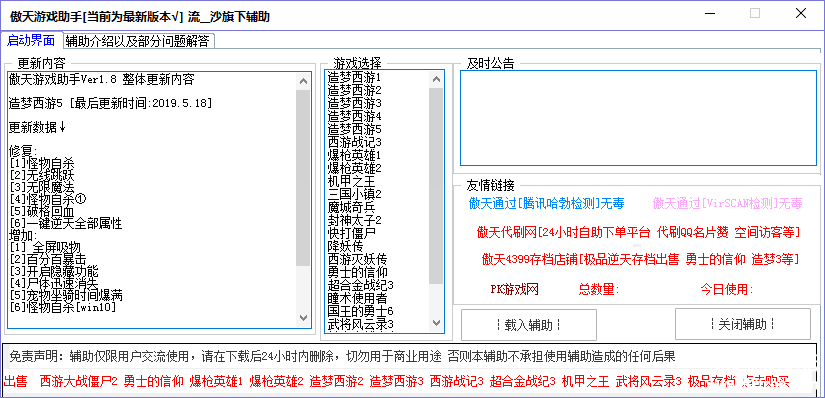This screenshot has height=398, width=825.
Task: Pick 国王的勇士6 in the game list
Action: 360,311
